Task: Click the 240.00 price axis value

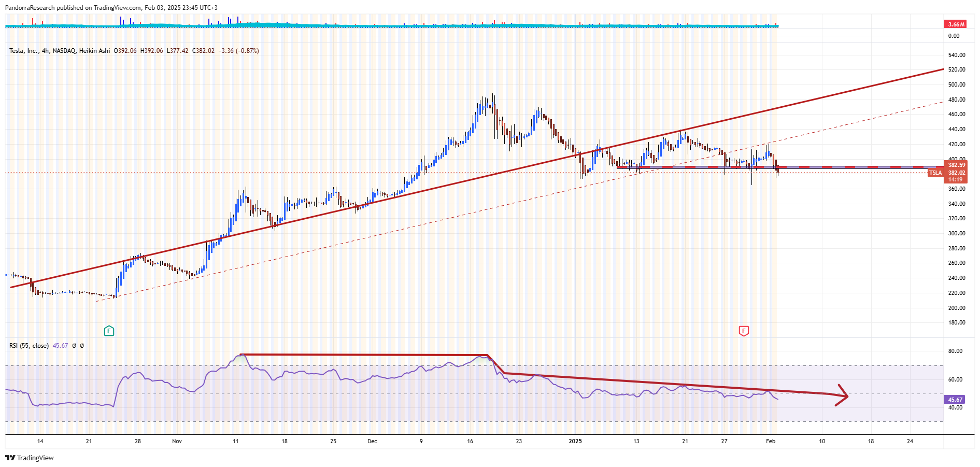Action: 957,278
